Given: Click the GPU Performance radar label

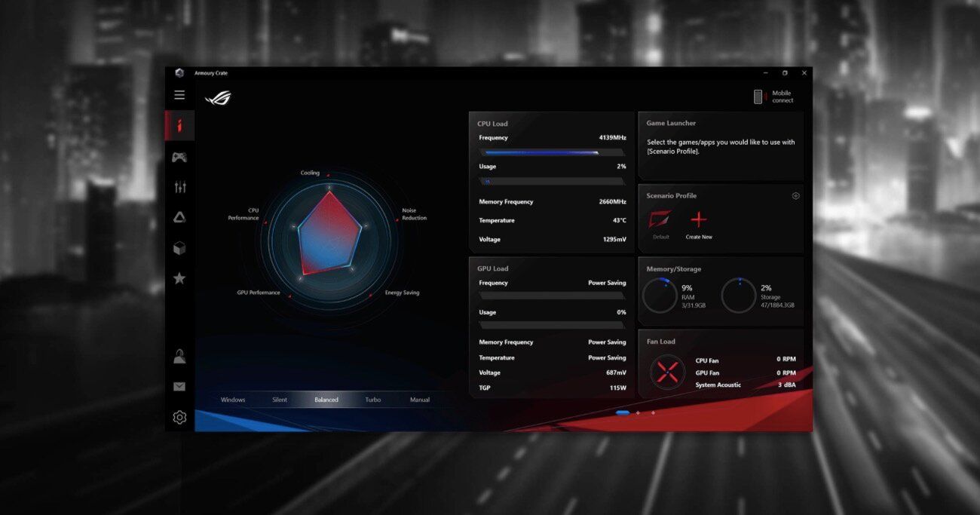Looking at the screenshot, I should [x=259, y=293].
